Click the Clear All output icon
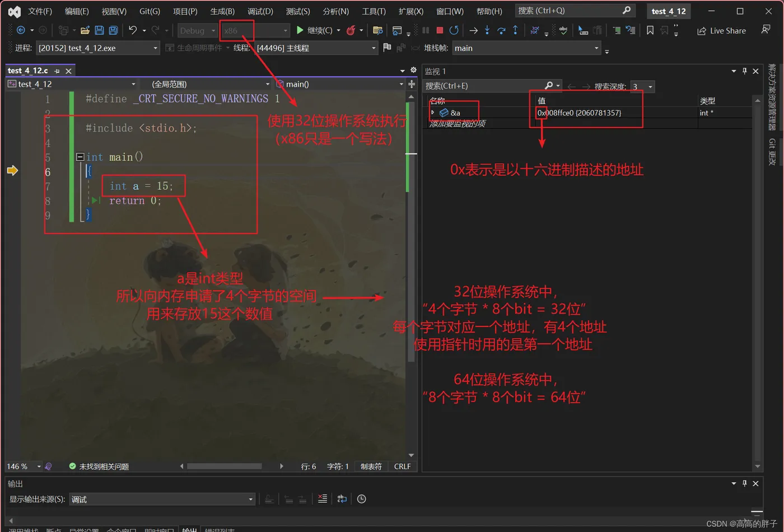 [x=323, y=498]
